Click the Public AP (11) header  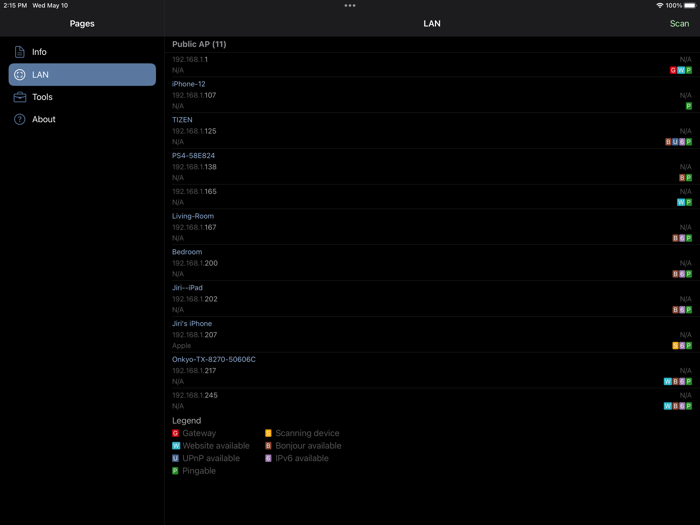[x=199, y=44]
